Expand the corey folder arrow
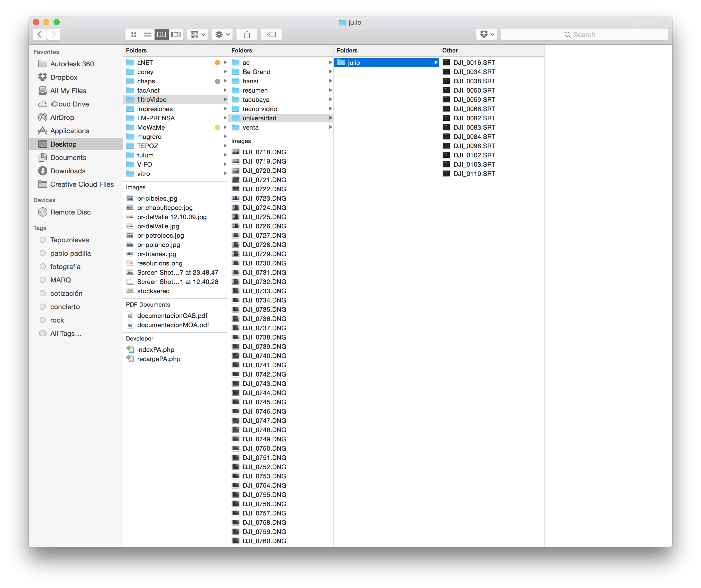Image resolution: width=701 pixels, height=588 pixels. coord(225,72)
